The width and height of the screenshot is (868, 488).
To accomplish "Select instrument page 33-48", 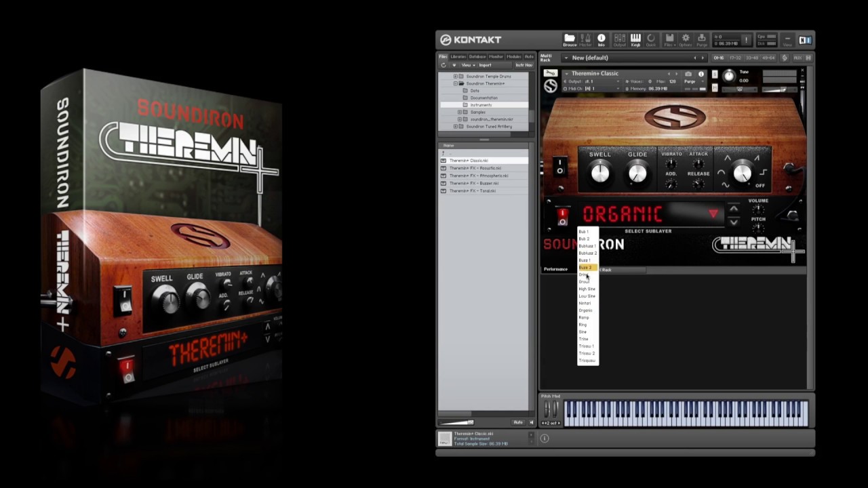I will (x=752, y=58).
